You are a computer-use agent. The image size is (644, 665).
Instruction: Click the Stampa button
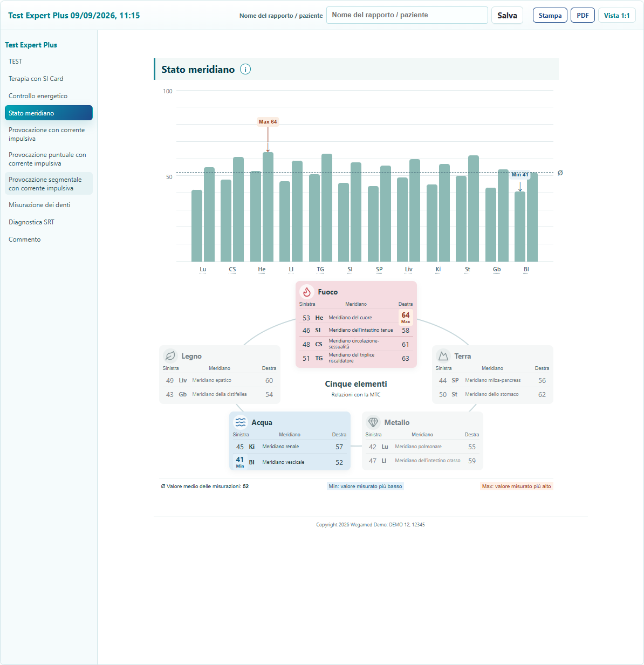coord(550,15)
